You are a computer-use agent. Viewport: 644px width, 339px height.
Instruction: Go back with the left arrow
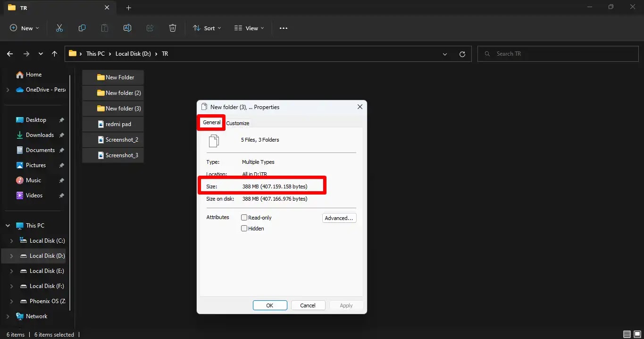(x=10, y=54)
